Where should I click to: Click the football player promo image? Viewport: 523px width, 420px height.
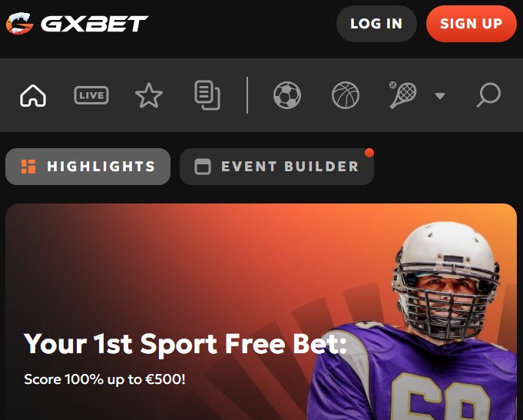pyautogui.click(x=412, y=321)
